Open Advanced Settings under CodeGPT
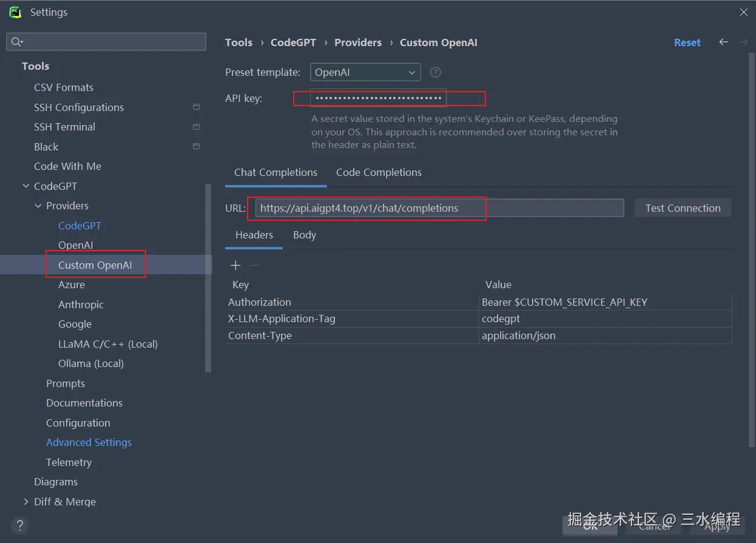The height and width of the screenshot is (543, 756). point(89,442)
